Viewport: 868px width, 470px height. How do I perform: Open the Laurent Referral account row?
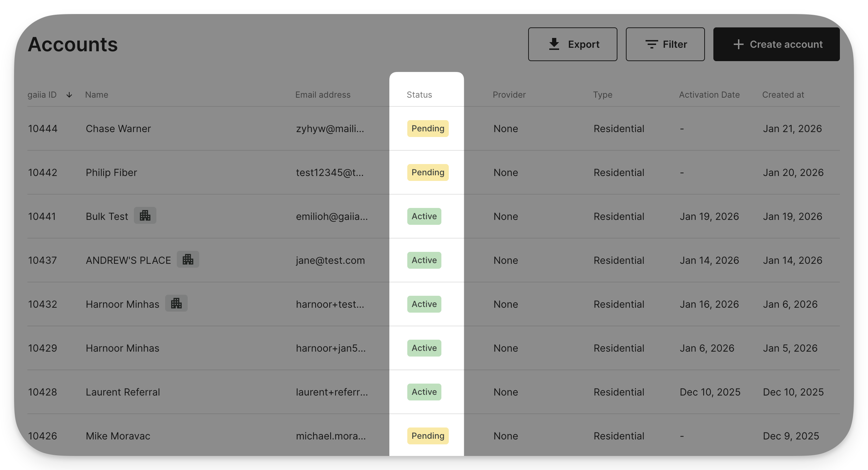coord(123,392)
